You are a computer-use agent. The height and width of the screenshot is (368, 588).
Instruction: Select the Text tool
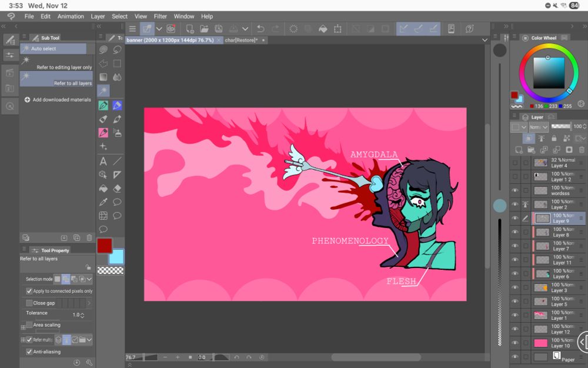pos(103,161)
